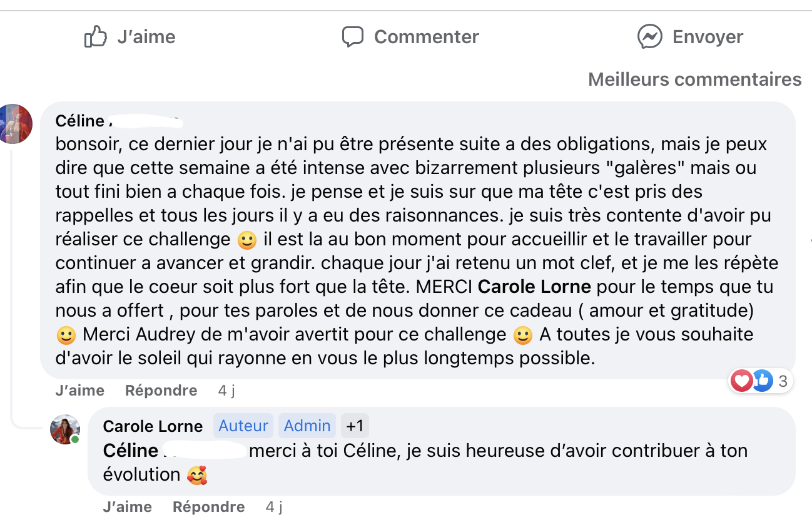Open Carole Lorne's name above her reply
812x522 pixels.
(x=153, y=427)
